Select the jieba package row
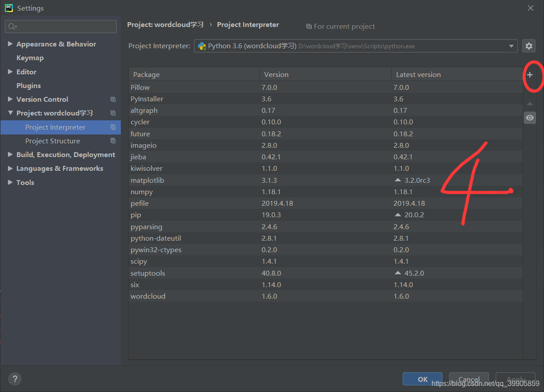This screenshot has height=392, width=544. tap(325, 157)
